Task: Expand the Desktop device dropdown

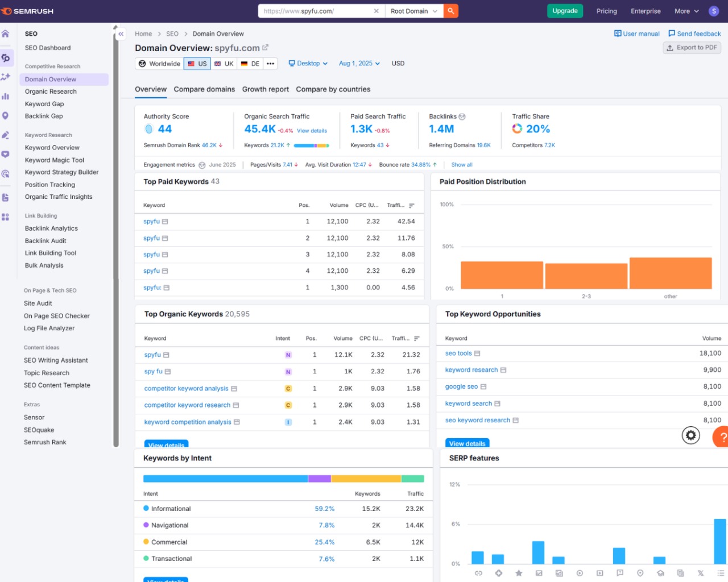Action: pyautogui.click(x=308, y=64)
